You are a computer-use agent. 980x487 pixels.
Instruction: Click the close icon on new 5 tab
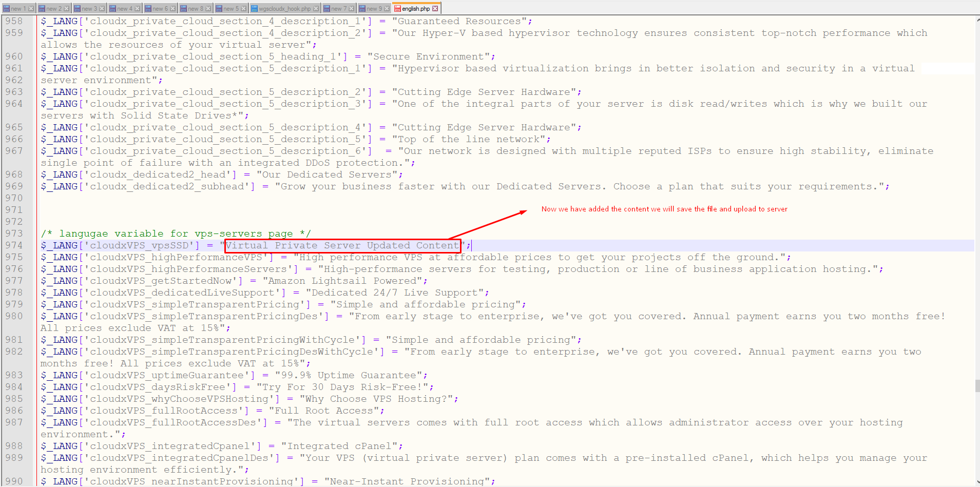click(243, 9)
